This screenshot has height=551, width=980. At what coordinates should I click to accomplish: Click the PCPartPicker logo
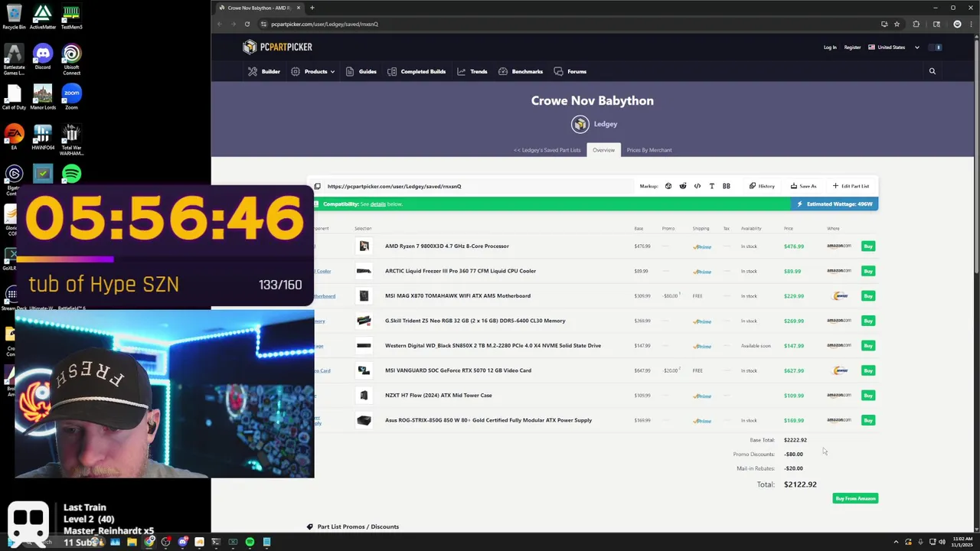(x=277, y=47)
